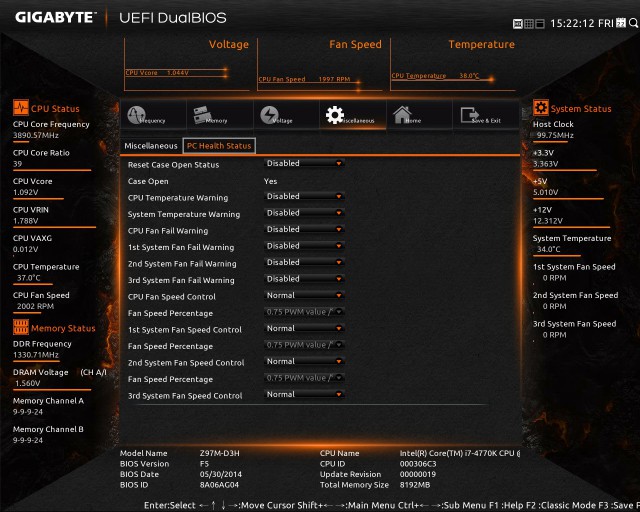Click the CPU Status heartbeat icon
This screenshot has width=640, height=512.
[x=20, y=108]
